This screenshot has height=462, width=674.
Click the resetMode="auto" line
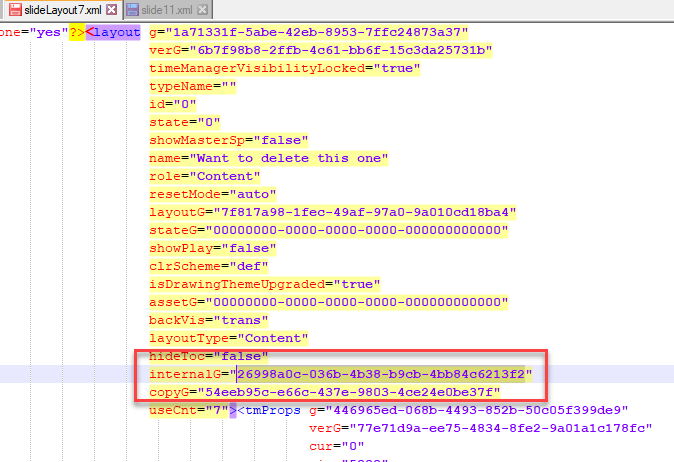[213, 194]
